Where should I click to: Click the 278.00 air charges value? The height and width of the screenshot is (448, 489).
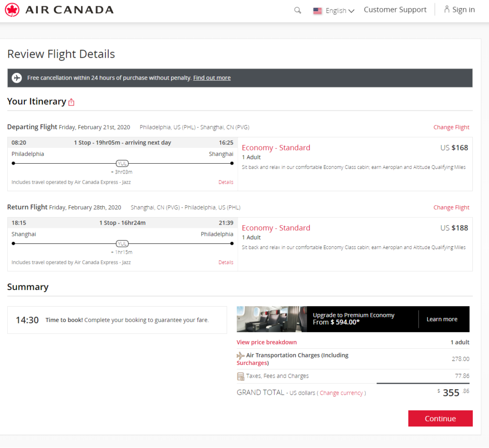click(x=460, y=359)
